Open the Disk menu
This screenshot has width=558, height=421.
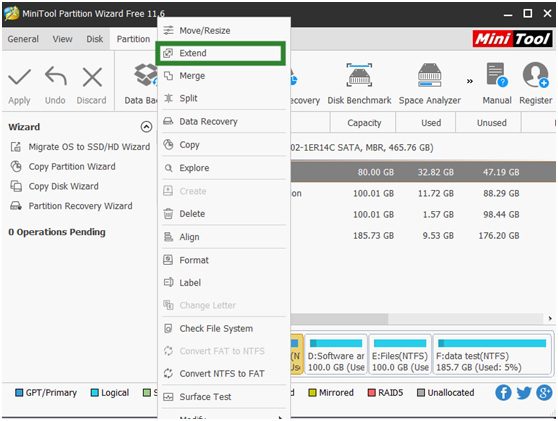(95, 39)
